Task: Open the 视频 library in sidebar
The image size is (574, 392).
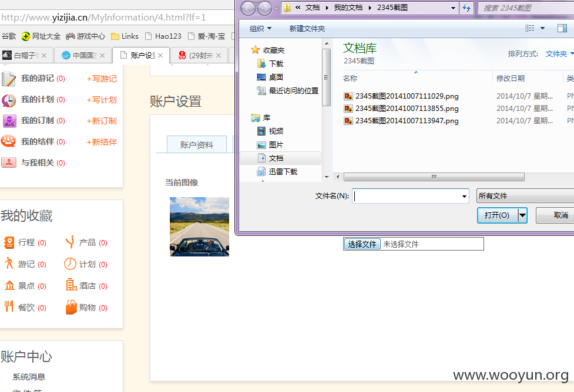Action: tap(270, 131)
